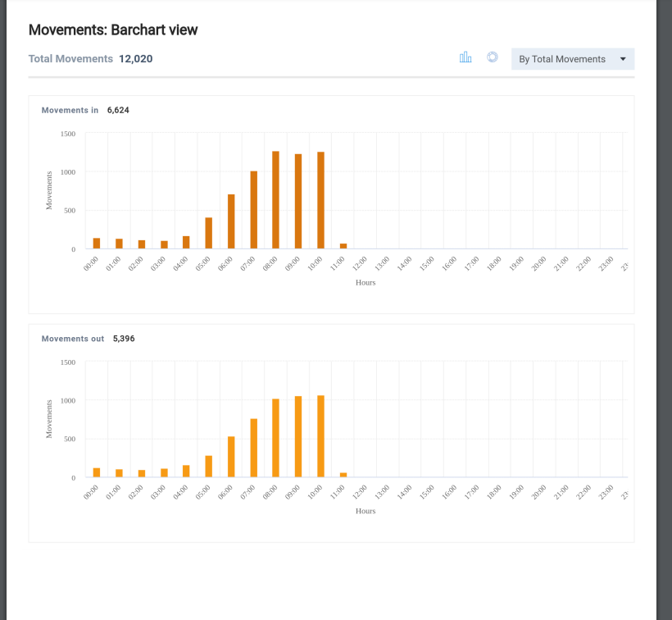Open the By Total Movements dropdown
Image resolution: width=672 pixels, height=620 pixels.
pos(572,59)
